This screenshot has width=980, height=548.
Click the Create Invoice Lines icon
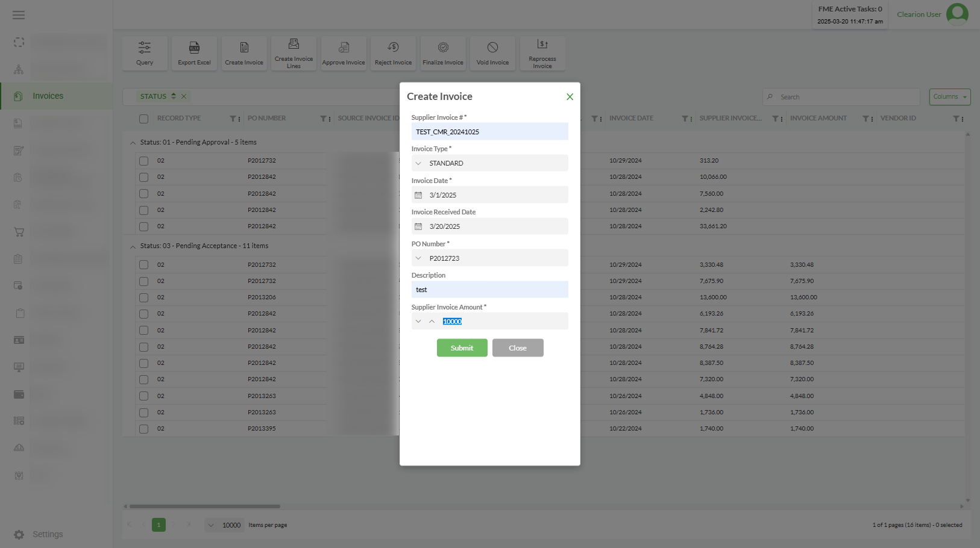[294, 53]
